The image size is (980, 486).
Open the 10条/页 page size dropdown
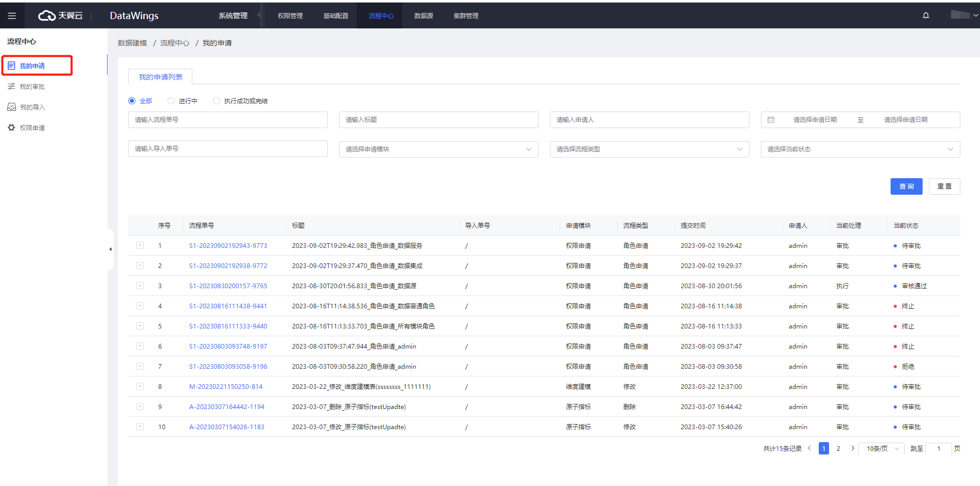[x=882, y=448]
